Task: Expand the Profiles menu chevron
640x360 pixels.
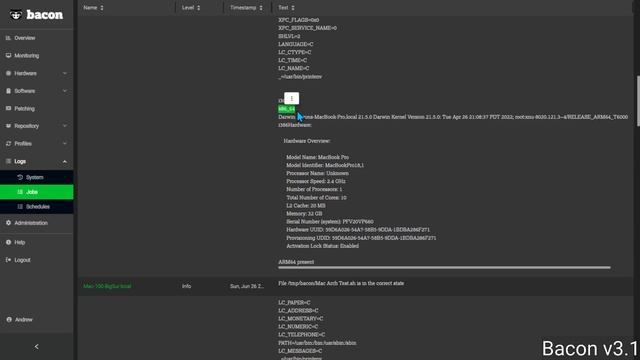Action: pos(64,144)
